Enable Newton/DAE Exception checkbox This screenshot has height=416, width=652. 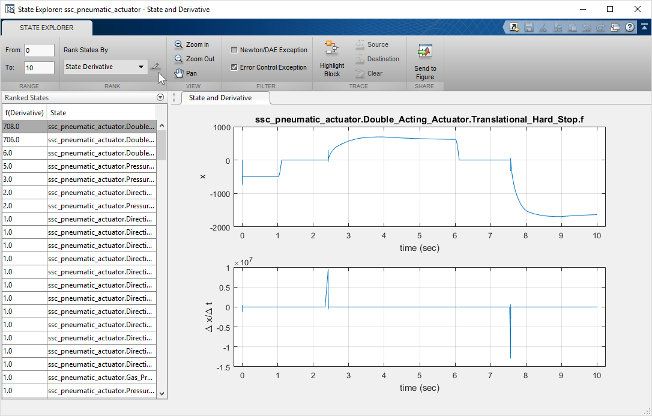click(x=234, y=49)
